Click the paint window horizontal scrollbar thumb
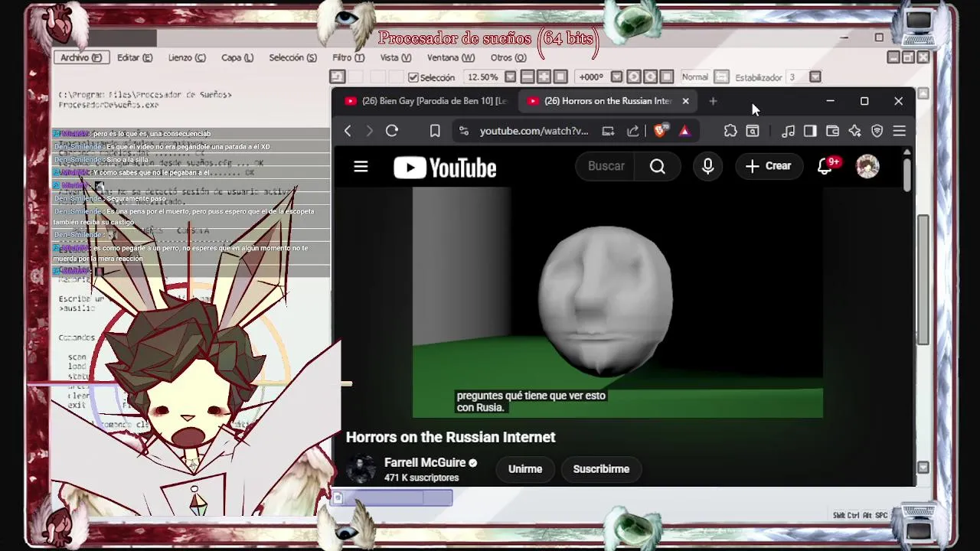 tap(391, 498)
